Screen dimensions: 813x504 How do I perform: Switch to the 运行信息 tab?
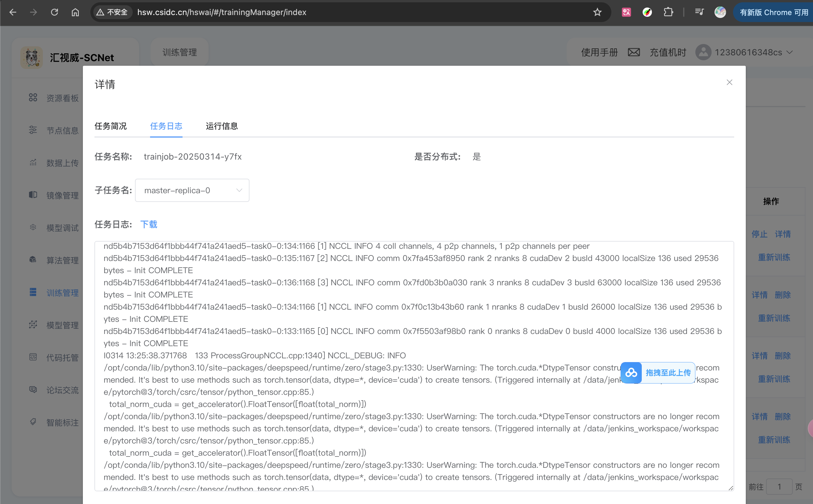tap(222, 126)
